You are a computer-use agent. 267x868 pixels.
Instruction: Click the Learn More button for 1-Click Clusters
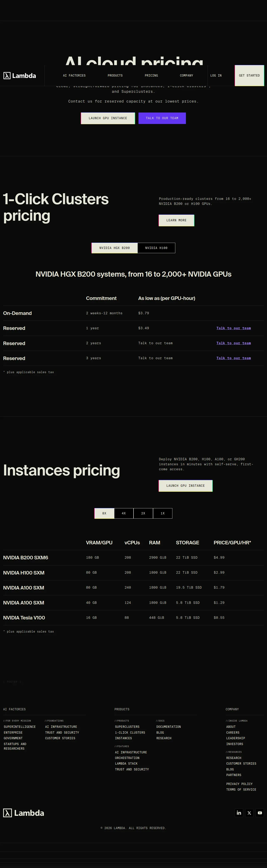pos(176,220)
